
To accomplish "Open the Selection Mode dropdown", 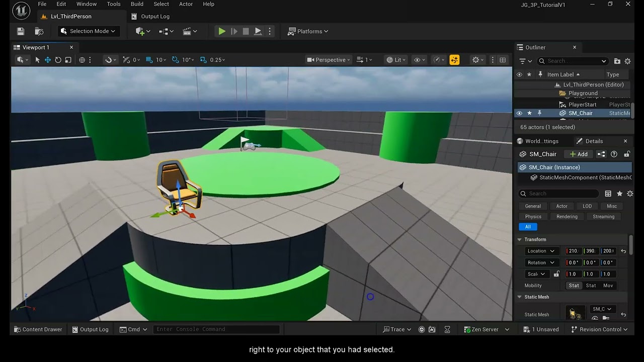I will (88, 31).
